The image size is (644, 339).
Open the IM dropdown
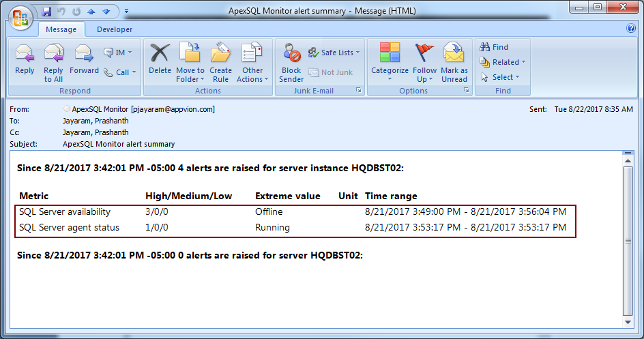point(118,53)
